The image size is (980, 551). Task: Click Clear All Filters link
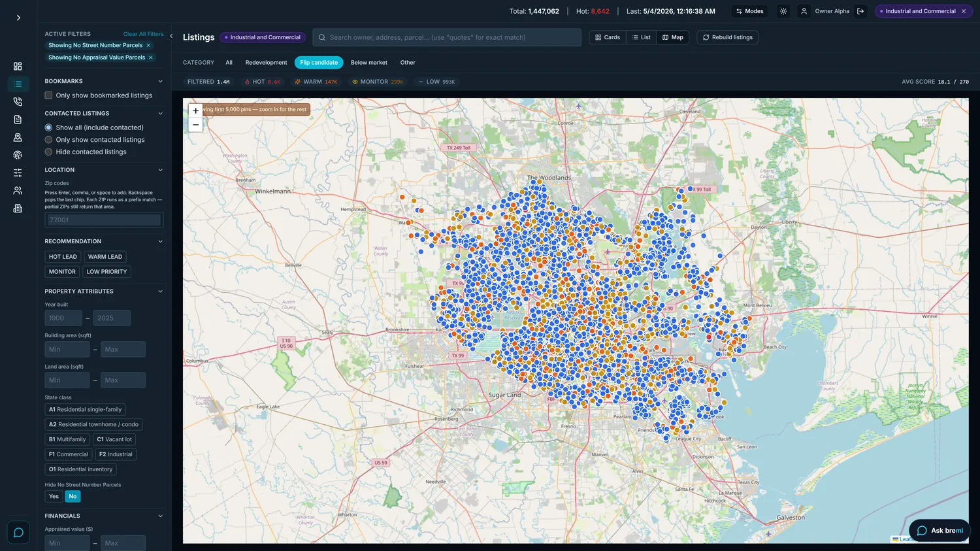[x=144, y=34]
